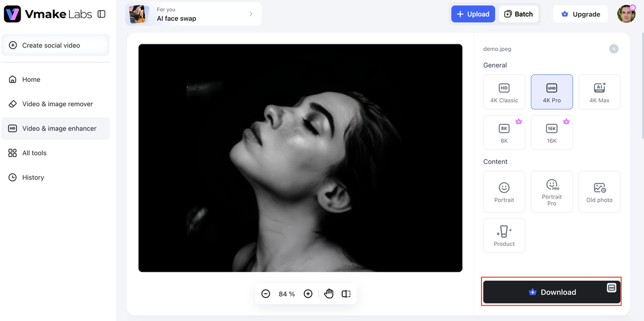Click the Download button
Image resolution: width=644 pixels, height=321 pixels.
coord(551,292)
